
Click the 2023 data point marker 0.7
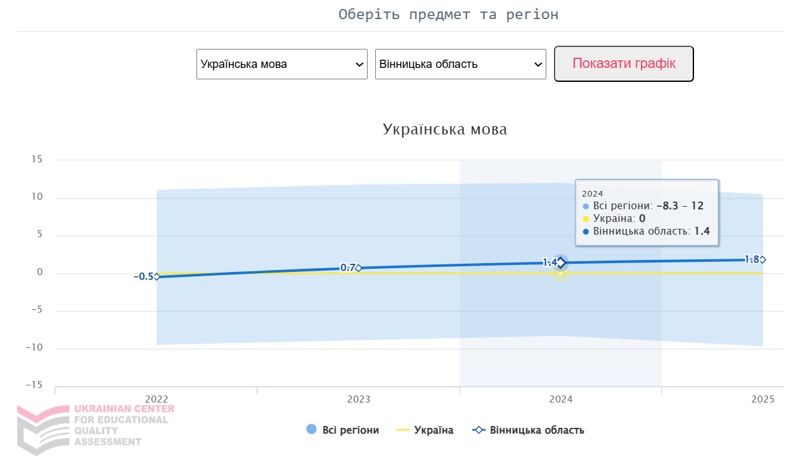[359, 268]
